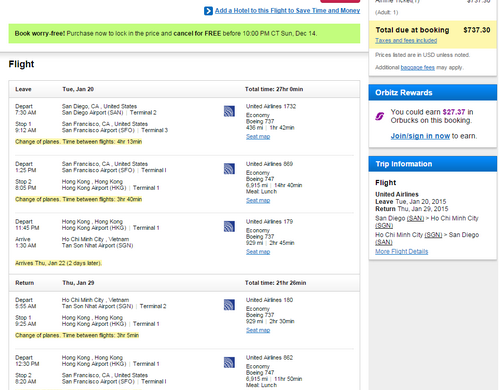
Task: Click United Airlines logo for flight 1732
Action: point(229,111)
